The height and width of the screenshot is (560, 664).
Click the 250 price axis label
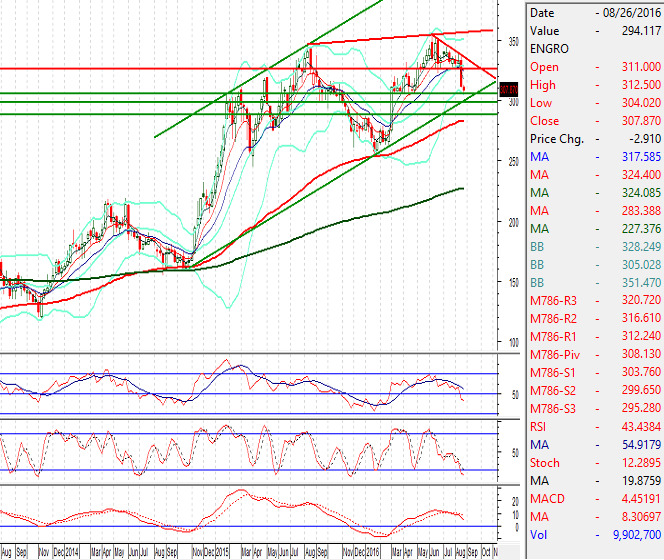coord(513,162)
